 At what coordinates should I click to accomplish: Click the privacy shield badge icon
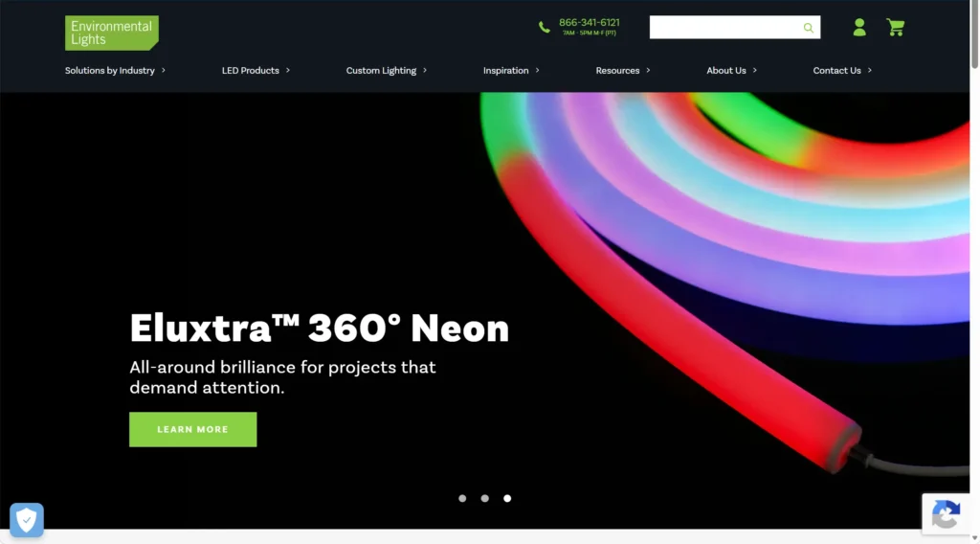click(27, 520)
